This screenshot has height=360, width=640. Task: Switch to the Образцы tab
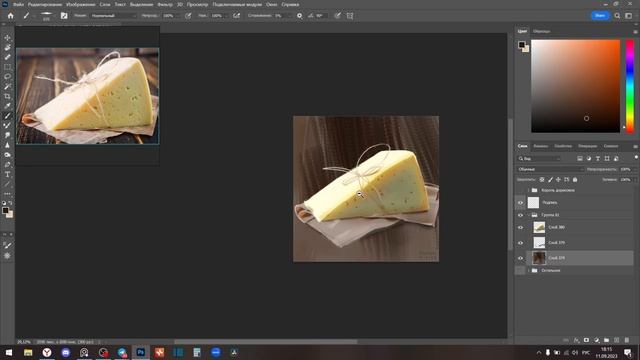pos(542,31)
